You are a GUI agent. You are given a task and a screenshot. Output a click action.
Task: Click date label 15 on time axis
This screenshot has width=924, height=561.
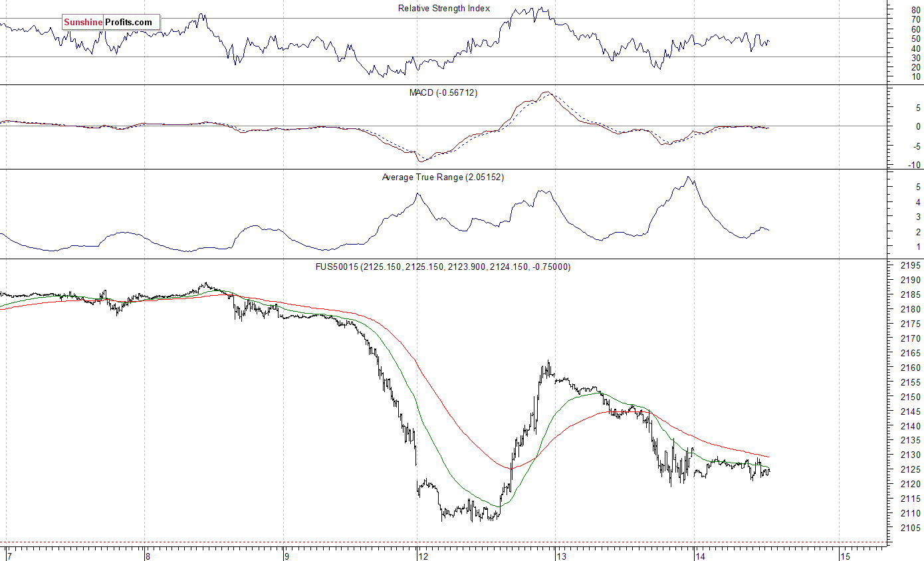click(x=845, y=556)
